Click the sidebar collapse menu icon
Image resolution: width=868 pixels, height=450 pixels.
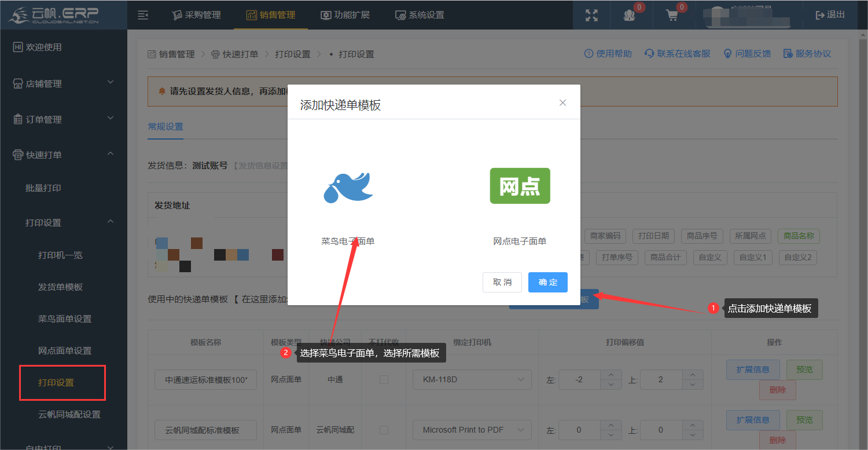[x=143, y=15]
